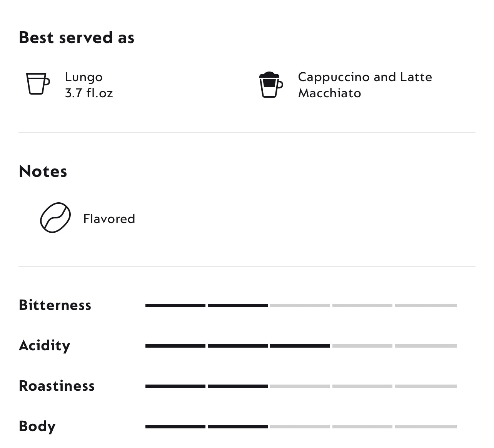Image resolution: width=494 pixels, height=448 pixels.
Task: Click the fourth segment of Acidity bar
Action: coord(362,346)
